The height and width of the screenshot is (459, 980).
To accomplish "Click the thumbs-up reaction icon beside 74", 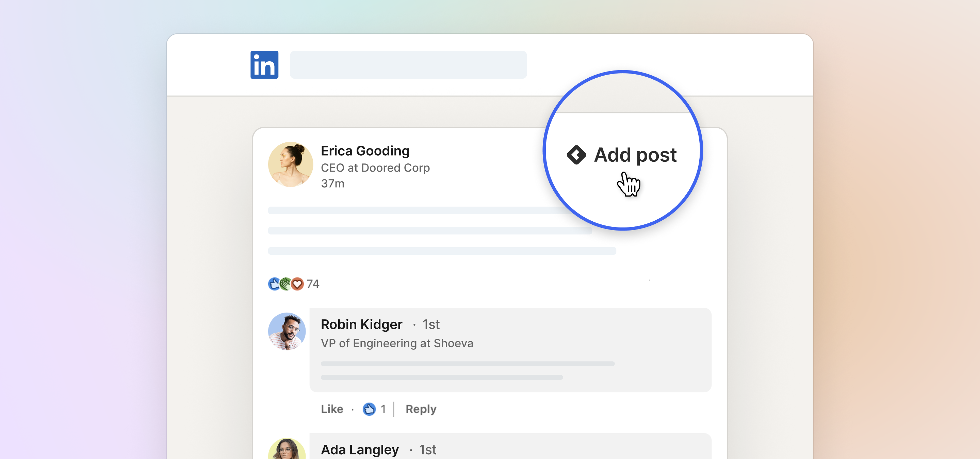I will (x=274, y=284).
